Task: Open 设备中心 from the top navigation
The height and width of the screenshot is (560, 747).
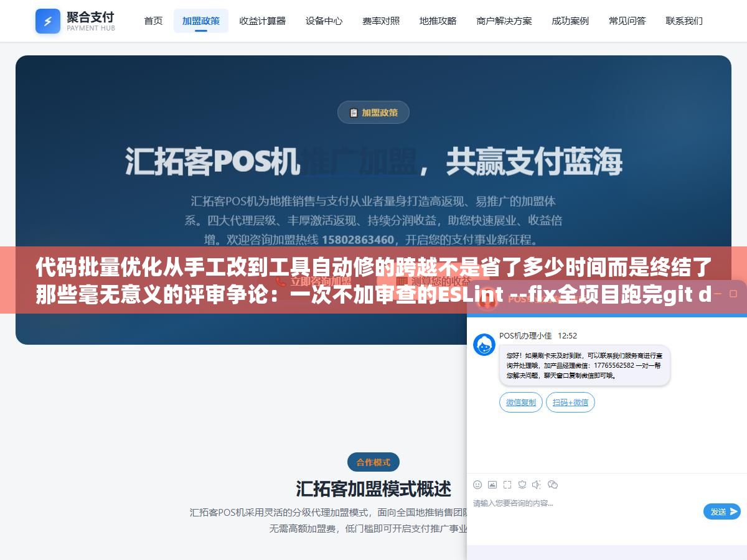Action: [324, 21]
